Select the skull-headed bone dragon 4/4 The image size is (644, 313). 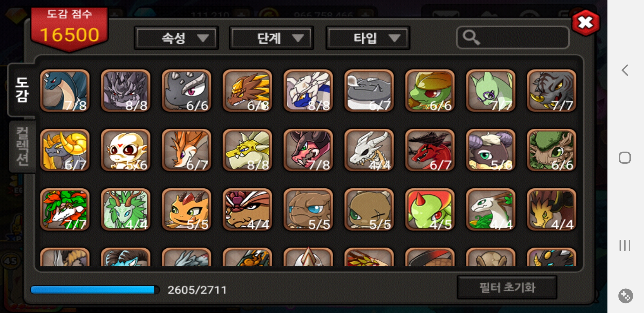(369, 150)
